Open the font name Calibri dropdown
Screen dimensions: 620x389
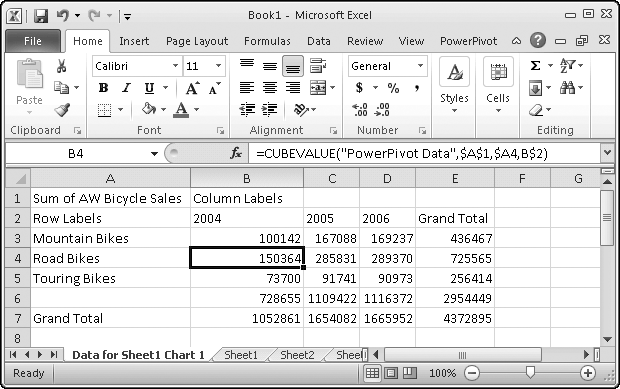coord(175,66)
